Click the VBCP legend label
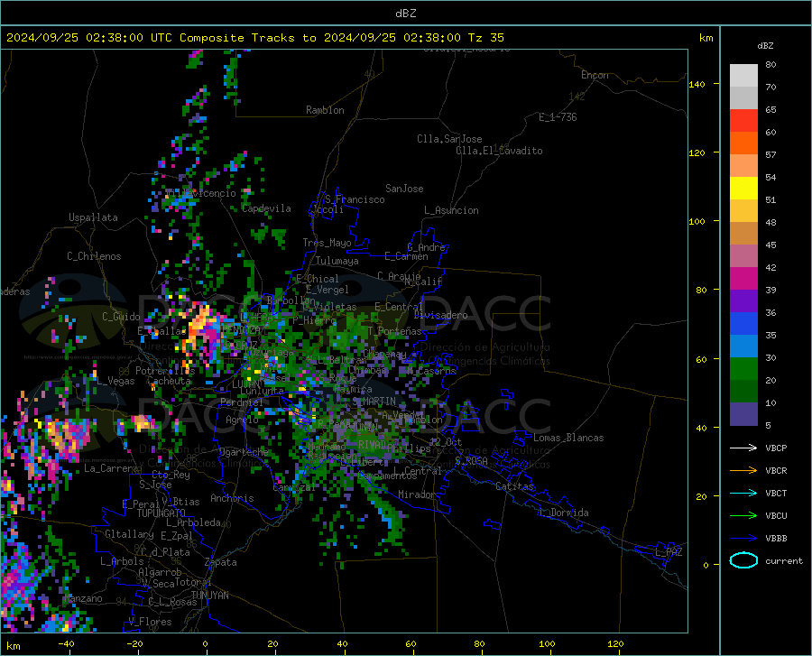Image resolution: width=812 pixels, height=656 pixels. [776, 448]
